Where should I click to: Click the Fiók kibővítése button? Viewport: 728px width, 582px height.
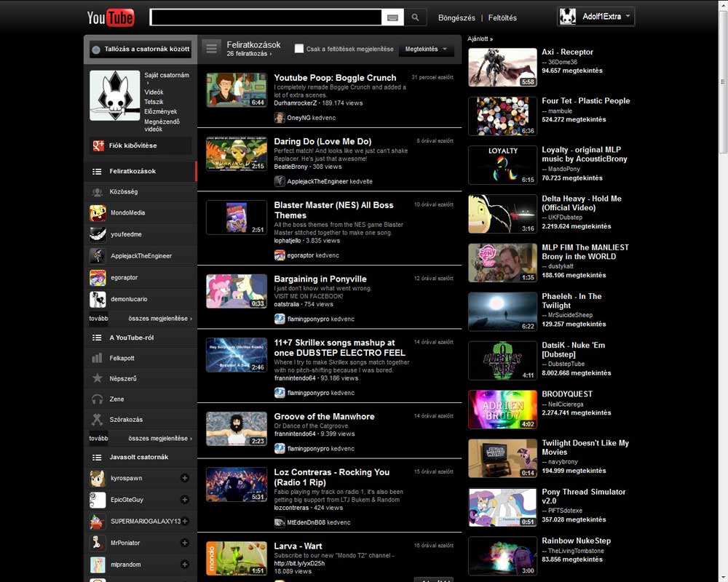click(x=141, y=145)
